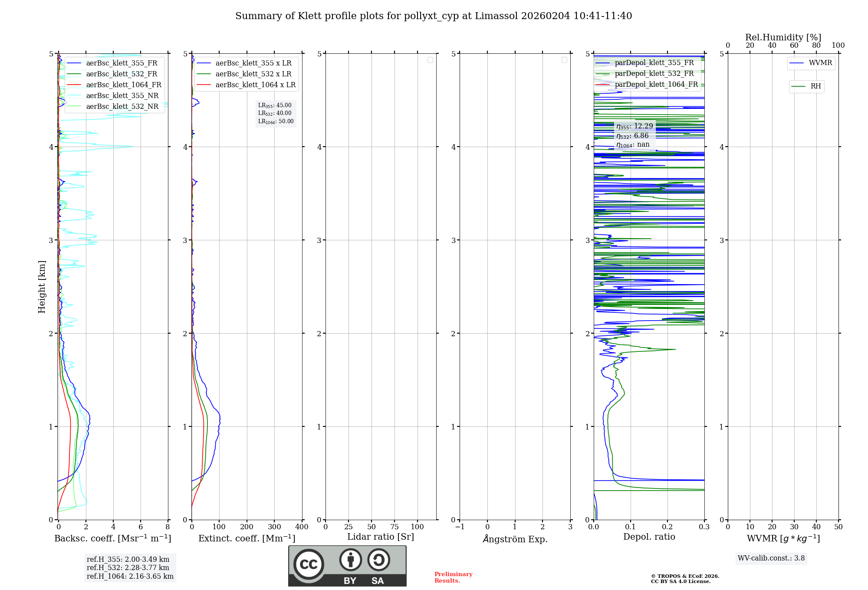This screenshot has height=590, width=868.
Task: Click the LR1064: 50.00 annotation
Action: click(276, 121)
